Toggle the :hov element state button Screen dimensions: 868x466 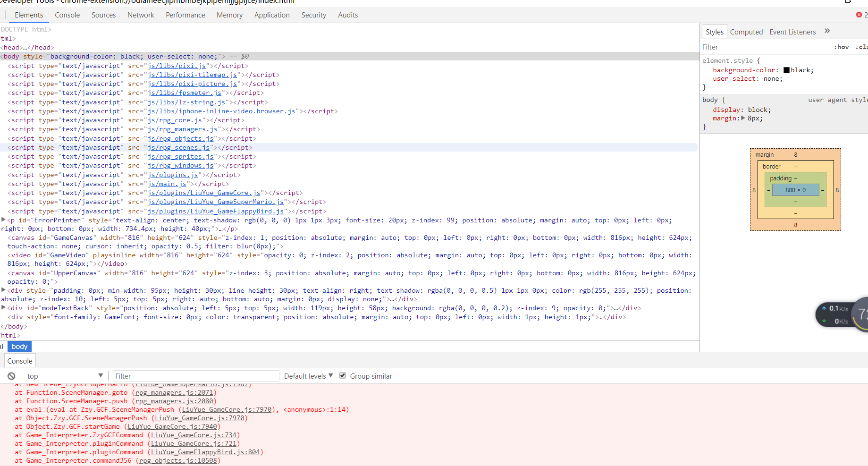coord(841,47)
